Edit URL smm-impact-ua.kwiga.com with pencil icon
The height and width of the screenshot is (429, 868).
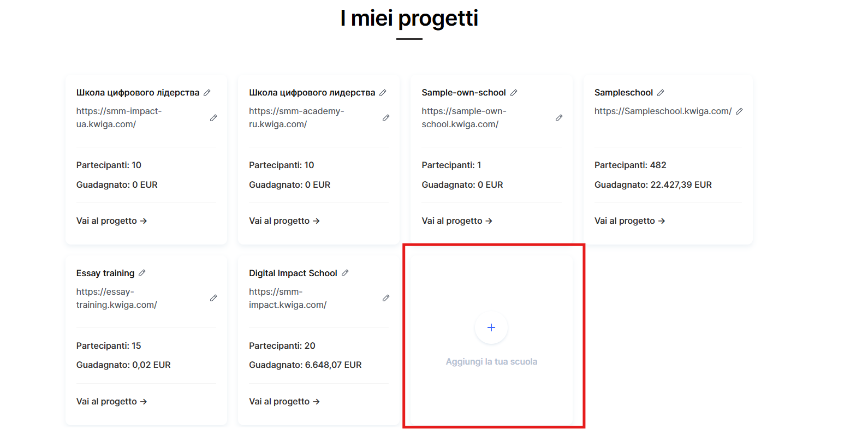pos(213,118)
